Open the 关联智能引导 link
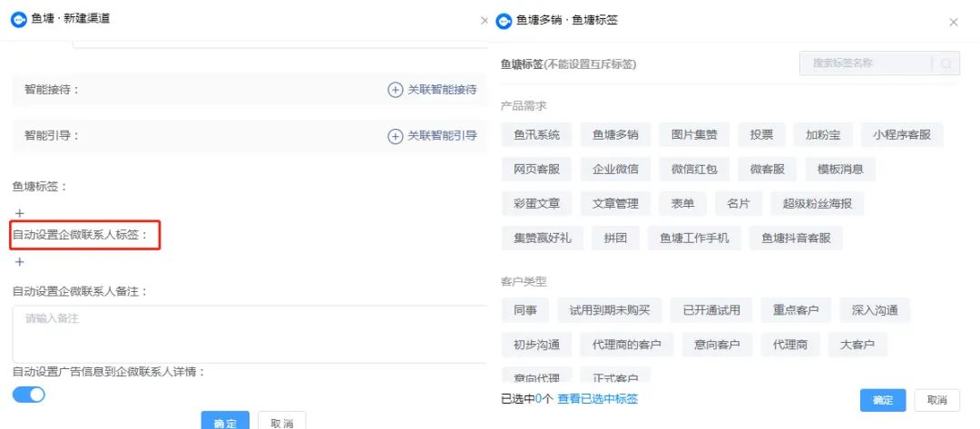 click(x=442, y=136)
